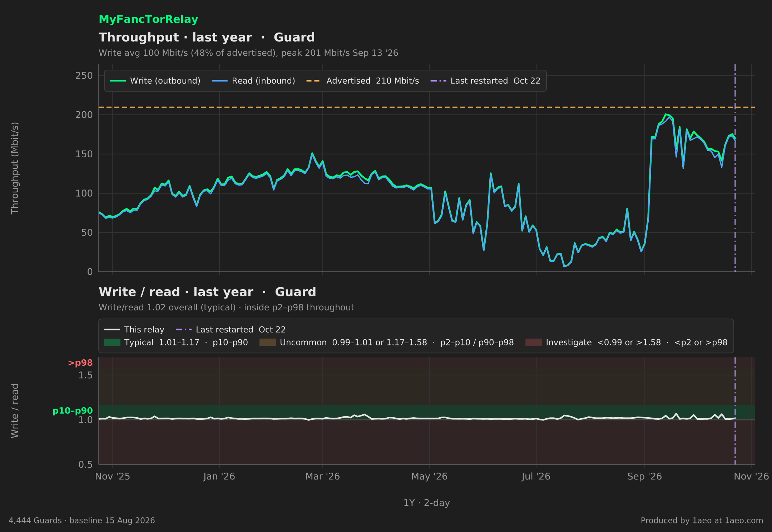Image resolution: width=772 pixels, height=532 pixels.
Task: Click the 'Jul '26' x-axis tick label
Action: pyautogui.click(x=536, y=477)
